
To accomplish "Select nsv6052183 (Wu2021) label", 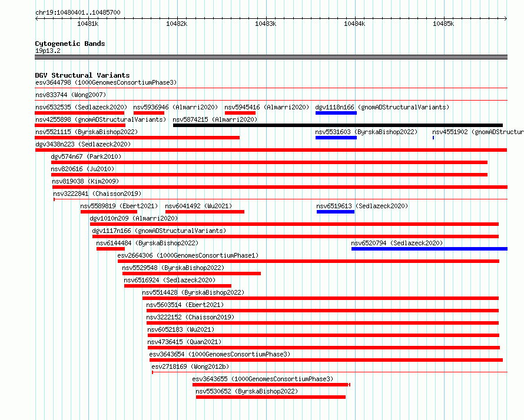I will tap(181, 329).
